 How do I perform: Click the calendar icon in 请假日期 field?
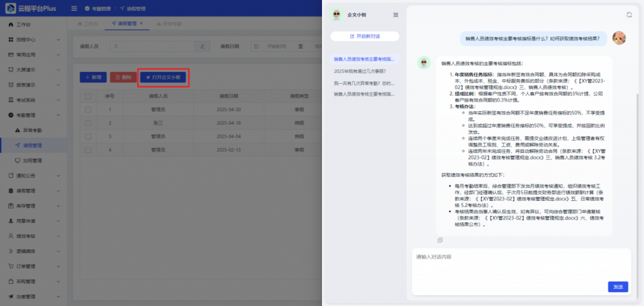click(x=257, y=47)
